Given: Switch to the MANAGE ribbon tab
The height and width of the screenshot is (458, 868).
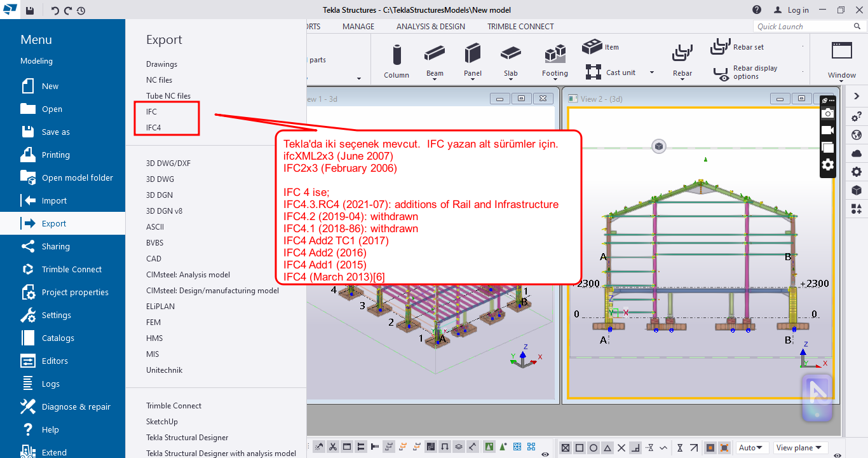Looking at the screenshot, I should click(x=358, y=27).
